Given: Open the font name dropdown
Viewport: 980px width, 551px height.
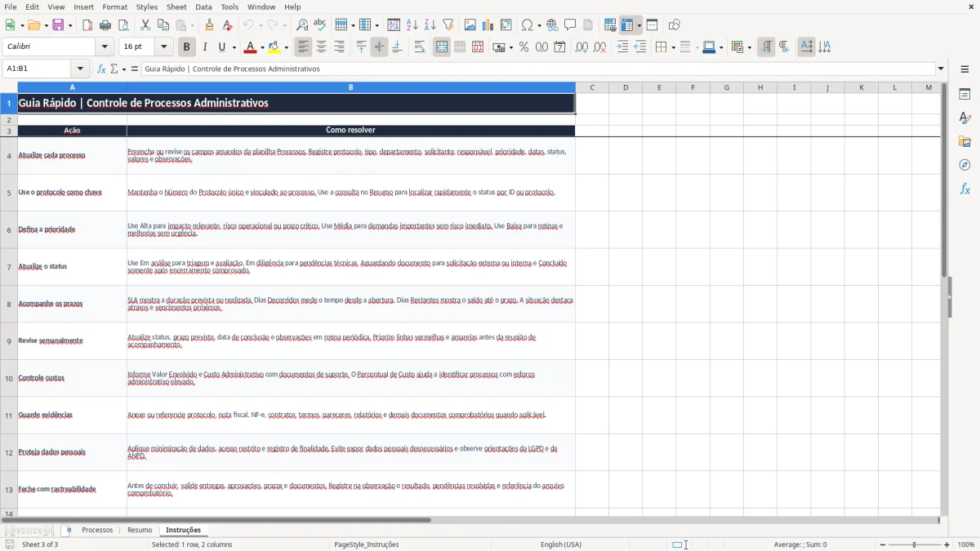Looking at the screenshot, I should (105, 47).
